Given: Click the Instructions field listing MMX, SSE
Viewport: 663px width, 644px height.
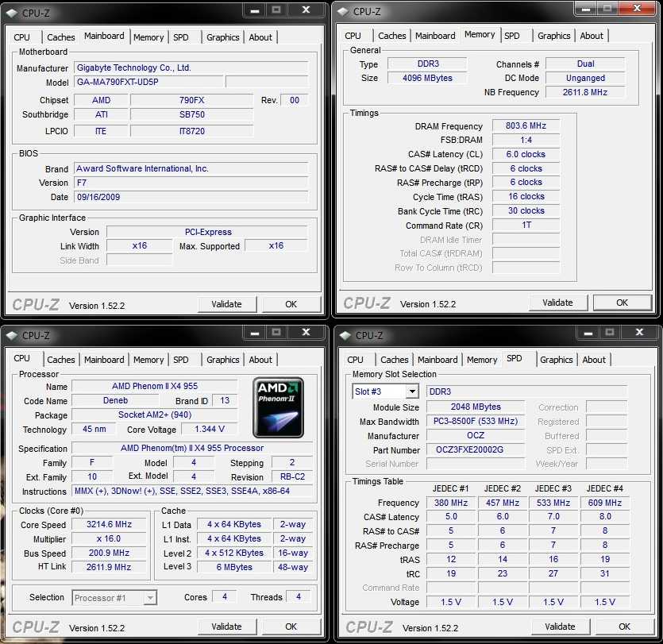Looking at the screenshot, I should point(192,492).
